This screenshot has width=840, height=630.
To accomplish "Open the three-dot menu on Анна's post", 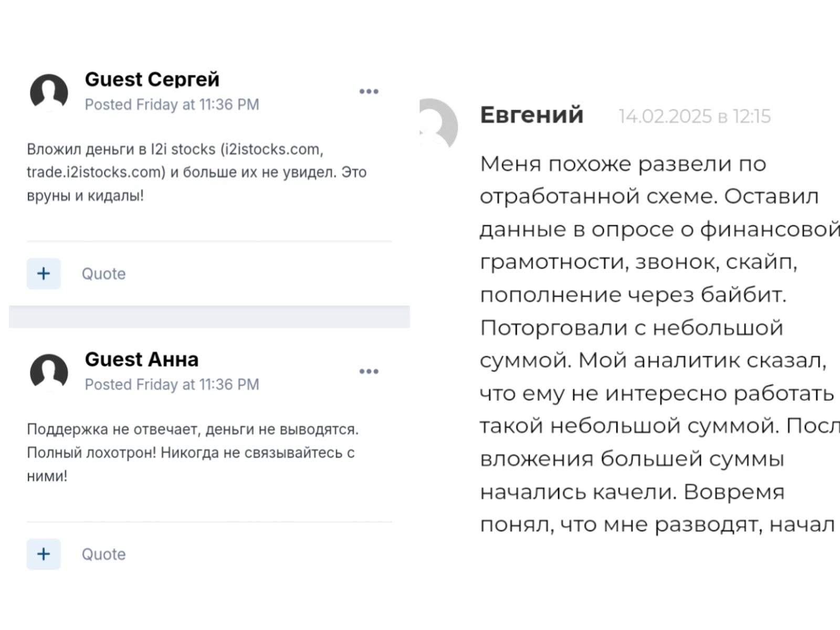I will click(x=369, y=372).
